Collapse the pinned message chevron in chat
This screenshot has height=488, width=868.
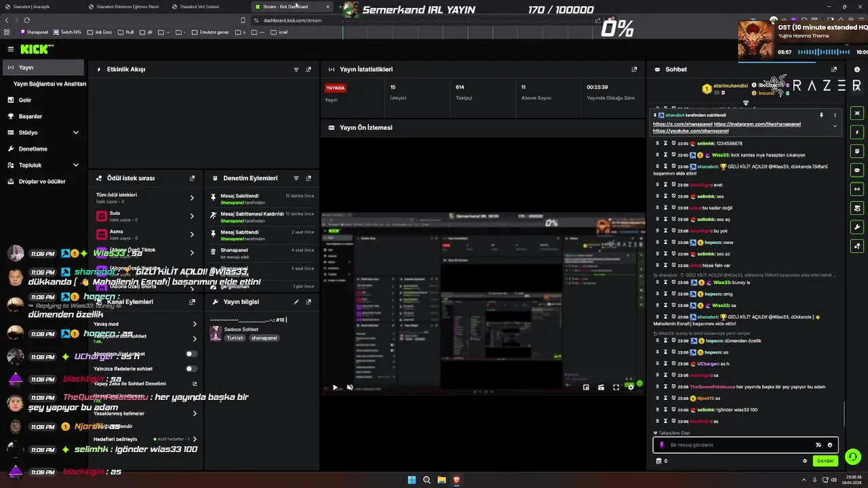click(835, 126)
